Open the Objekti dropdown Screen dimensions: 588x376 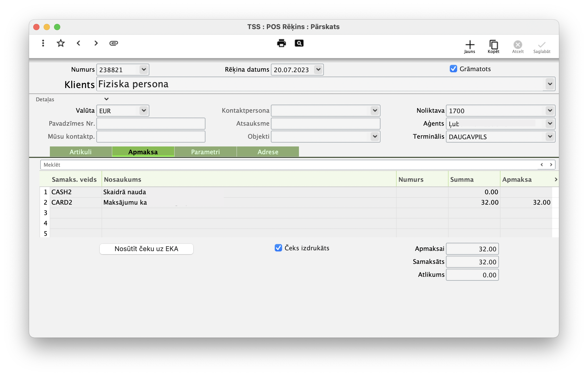[375, 137]
